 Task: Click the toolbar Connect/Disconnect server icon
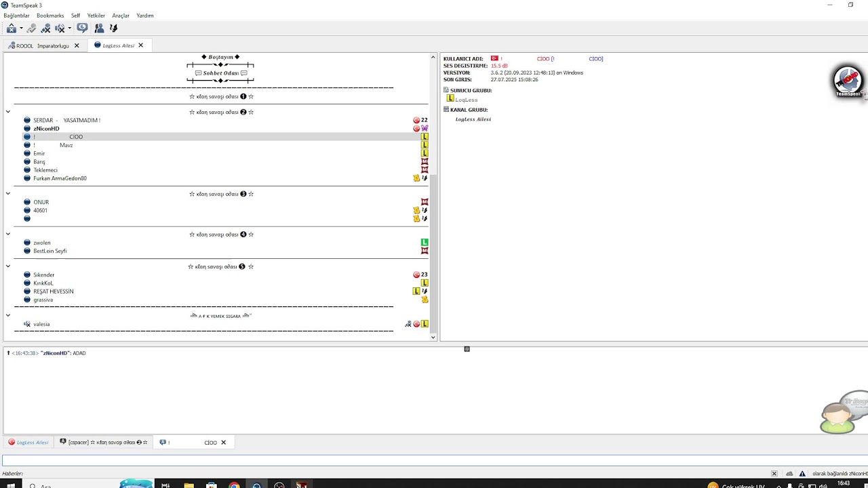pos(12,28)
